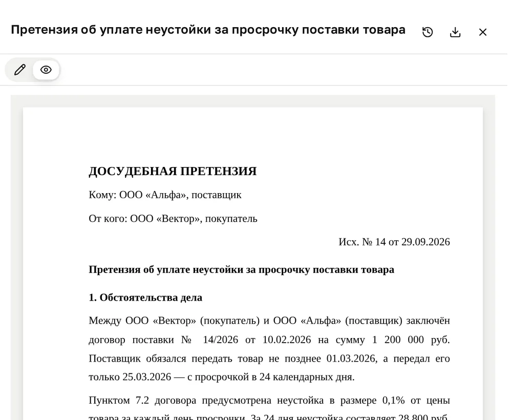
Task: Click the reference Исх. № 14 от 29.09.2026
Action: 394,242
